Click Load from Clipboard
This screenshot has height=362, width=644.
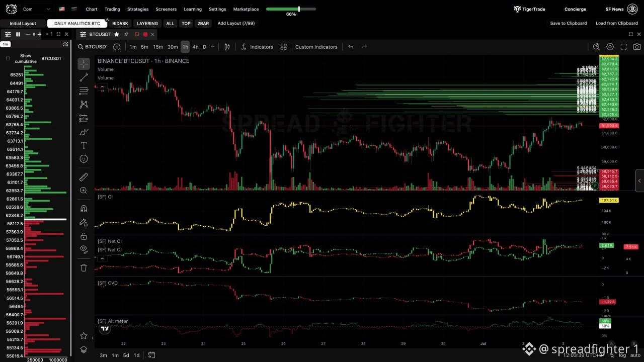[616, 24]
